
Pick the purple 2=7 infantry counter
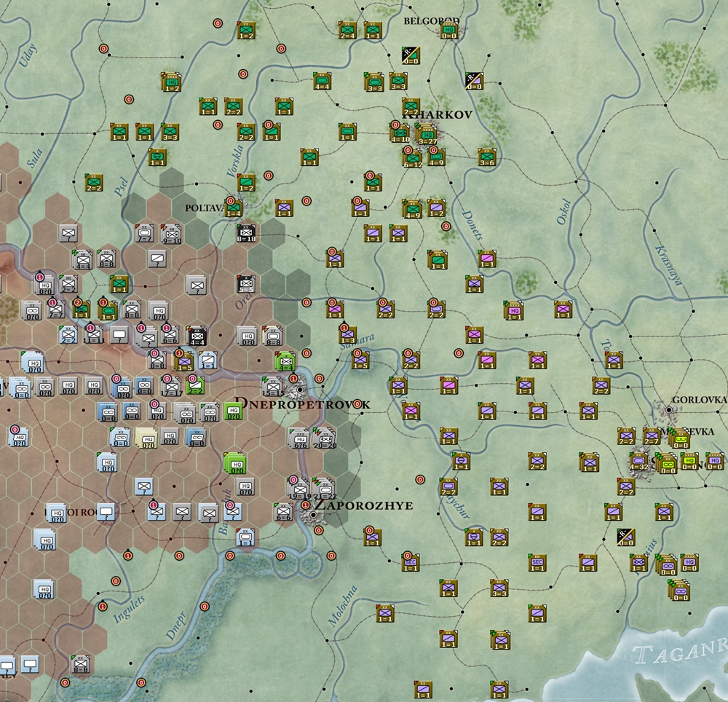(651, 436)
